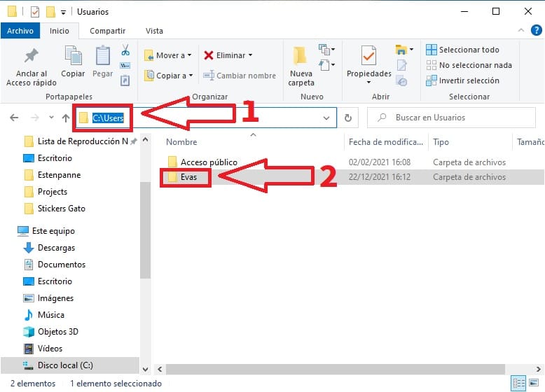Viewport: 545px width, 392px height.
Task: Click the Edit file icon in Abrir group
Action: click(402, 65)
